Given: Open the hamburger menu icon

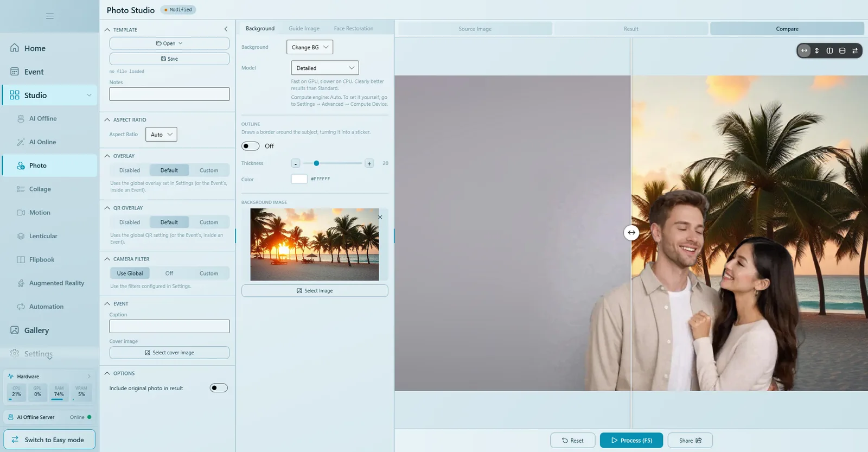Looking at the screenshot, I should click(x=49, y=16).
